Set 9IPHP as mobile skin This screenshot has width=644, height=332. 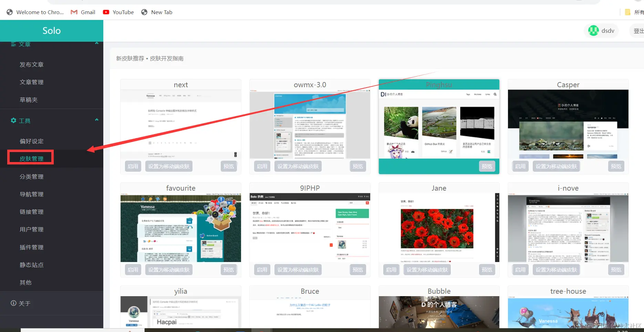pyautogui.click(x=298, y=270)
